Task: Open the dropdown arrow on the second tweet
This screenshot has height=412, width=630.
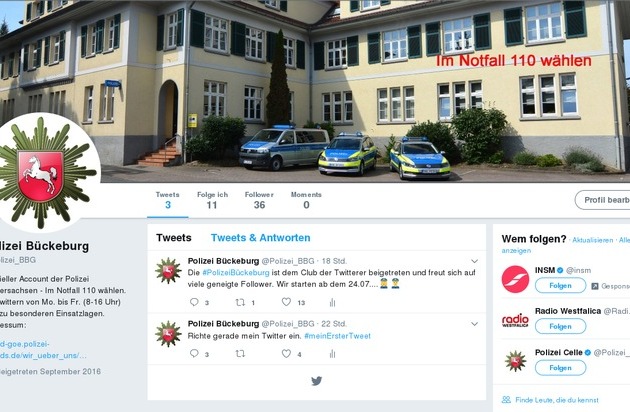Action: pos(475,324)
